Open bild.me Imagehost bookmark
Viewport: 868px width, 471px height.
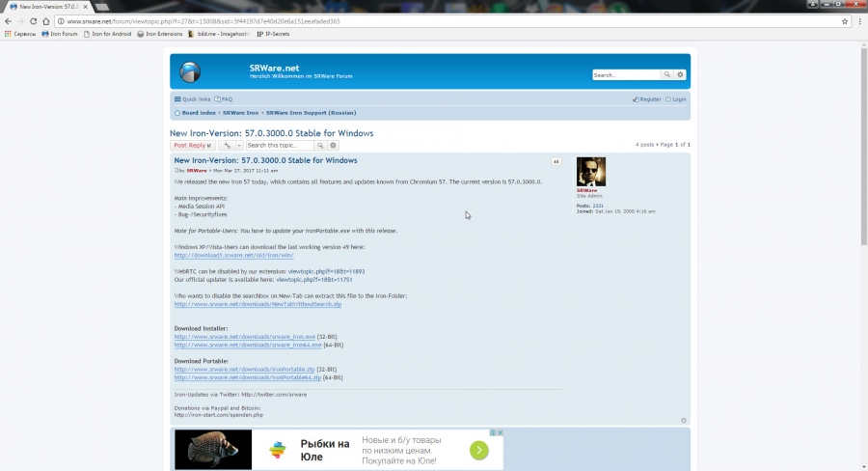(x=219, y=34)
